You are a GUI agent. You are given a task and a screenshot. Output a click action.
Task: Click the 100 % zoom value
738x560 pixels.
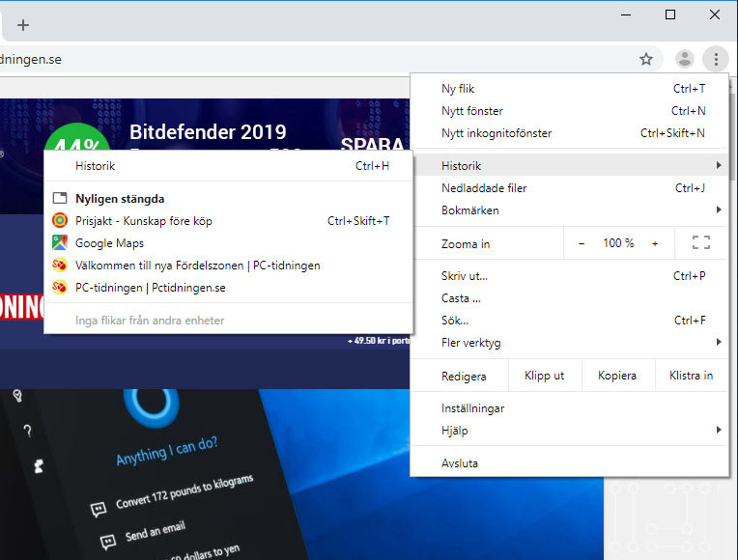pyautogui.click(x=618, y=243)
